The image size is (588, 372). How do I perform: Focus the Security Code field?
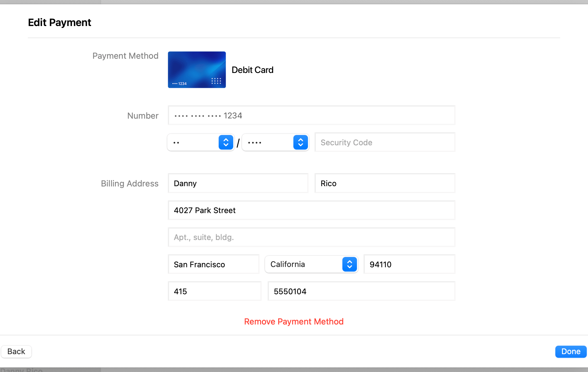click(385, 142)
